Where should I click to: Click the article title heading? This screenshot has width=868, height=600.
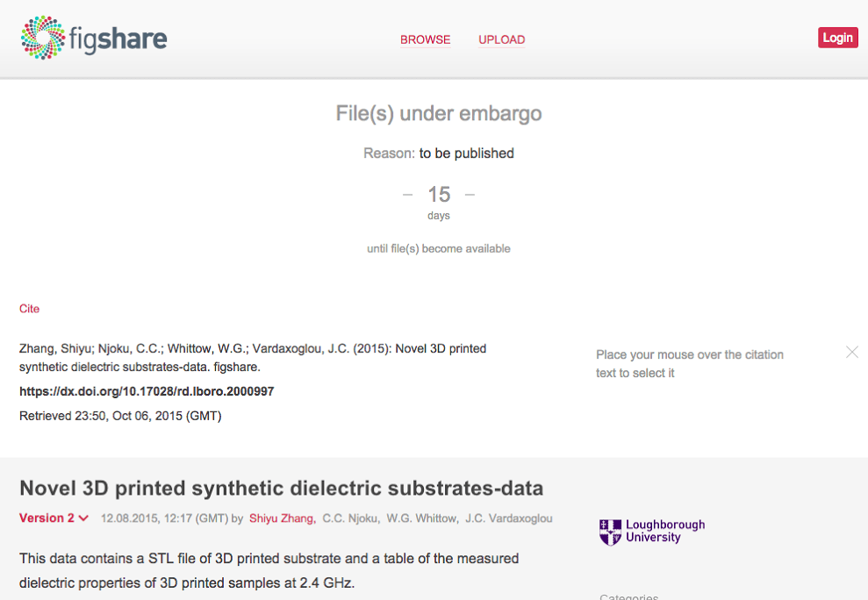point(281,488)
